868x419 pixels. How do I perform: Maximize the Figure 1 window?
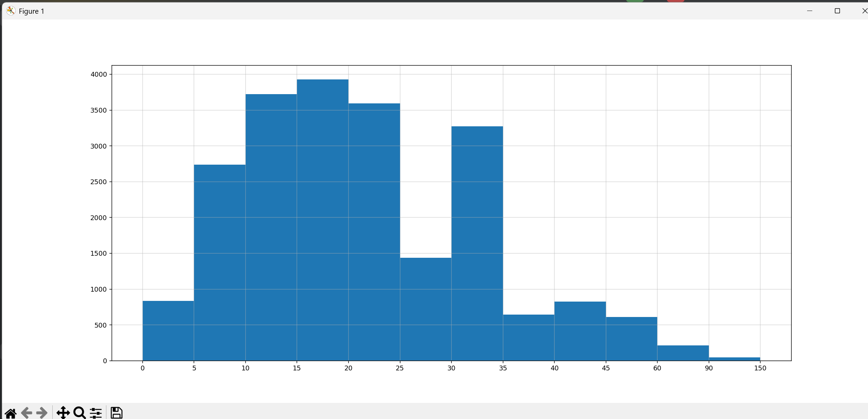837,11
